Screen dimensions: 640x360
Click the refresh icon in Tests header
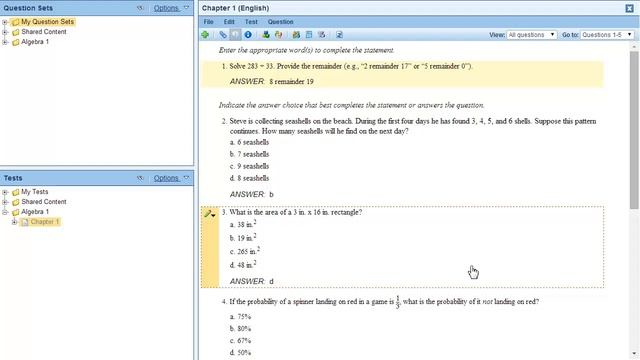point(140,178)
